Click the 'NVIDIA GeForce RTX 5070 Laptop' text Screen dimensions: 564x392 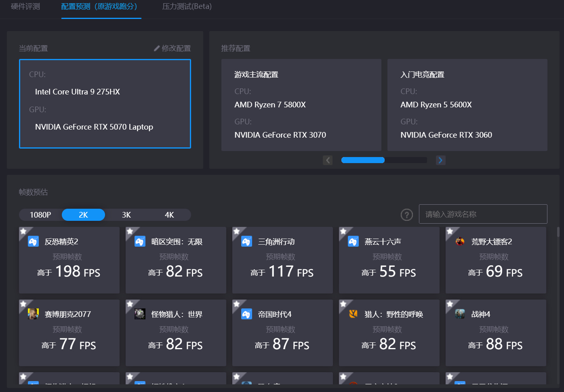[94, 127]
